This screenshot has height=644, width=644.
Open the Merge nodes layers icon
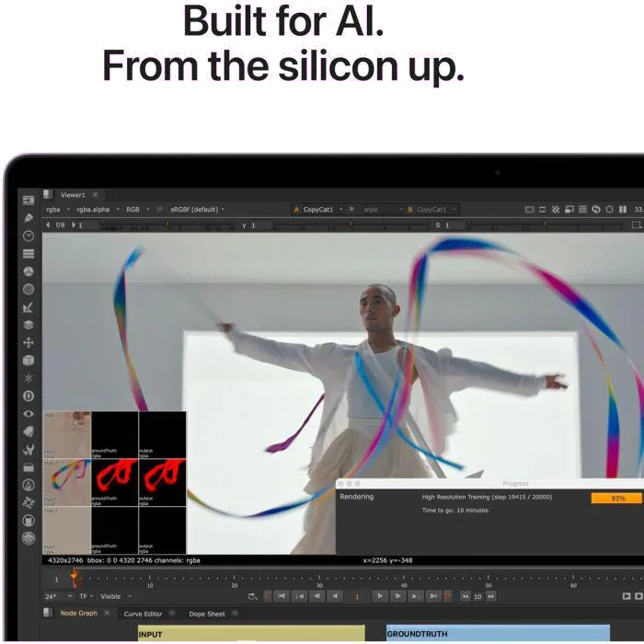pos(29,324)
